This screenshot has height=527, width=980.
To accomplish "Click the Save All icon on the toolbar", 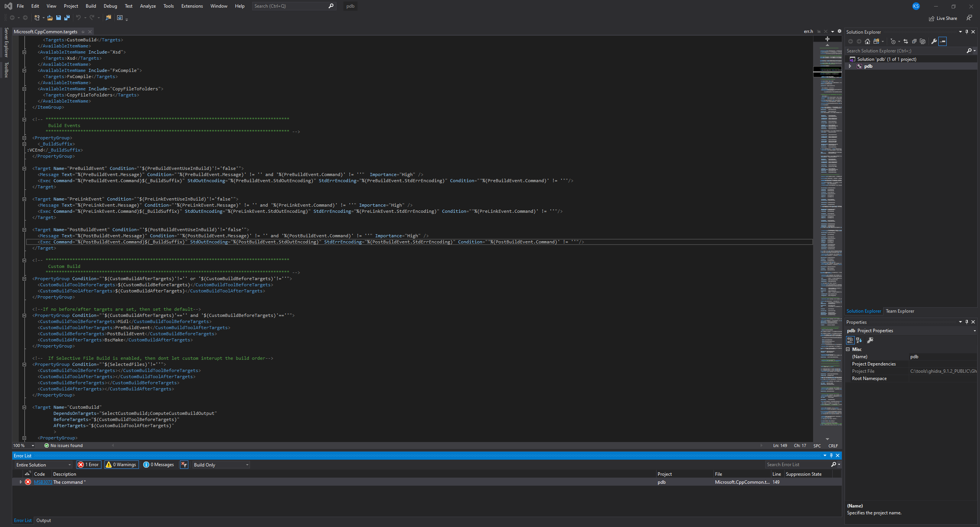I will (67, 18).
